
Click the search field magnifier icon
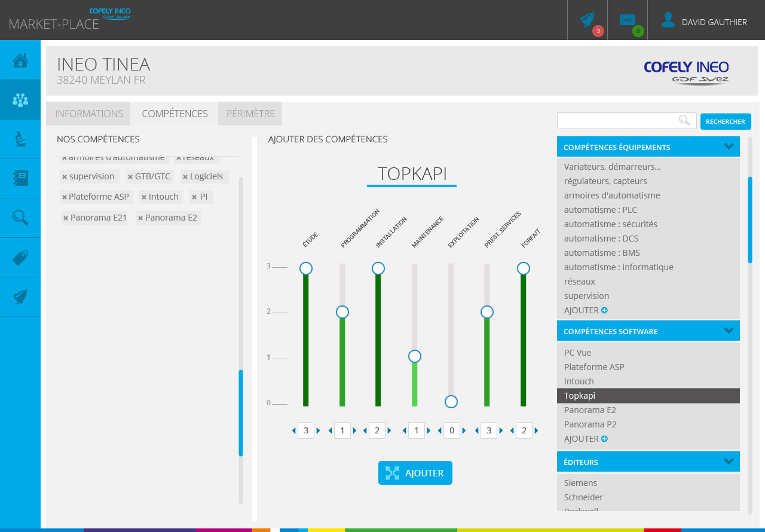pos(684,120)
